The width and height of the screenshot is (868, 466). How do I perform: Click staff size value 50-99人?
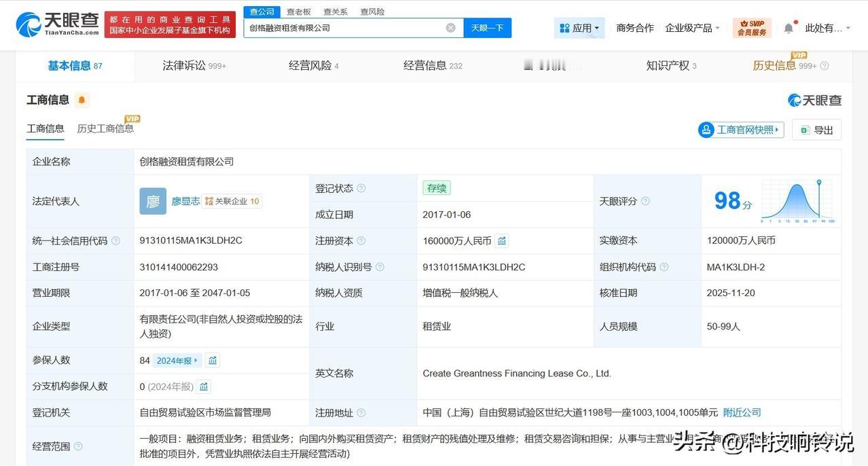click(x=723, y=326)
